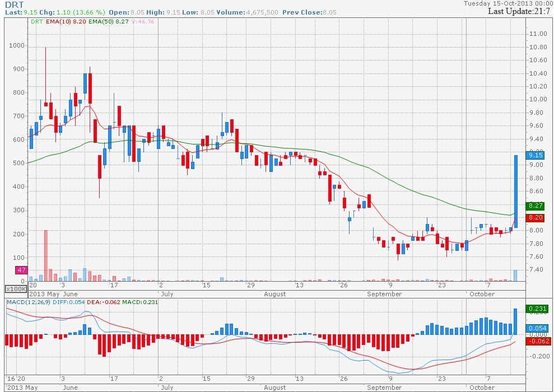Click the Last Update timestamp text

(519, 11)
